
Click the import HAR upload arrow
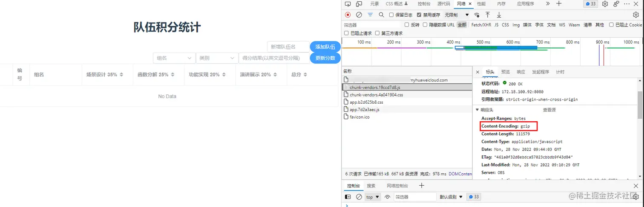click(488, 15)
